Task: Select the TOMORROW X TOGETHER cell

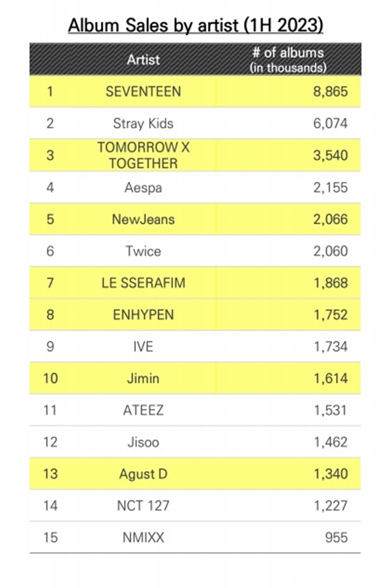Action: point(143,155)
